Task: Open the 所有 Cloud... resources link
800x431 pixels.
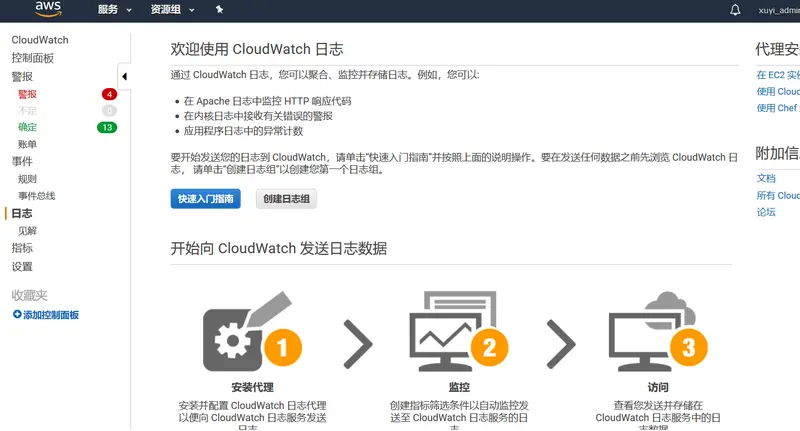Action: coord(778,195)
